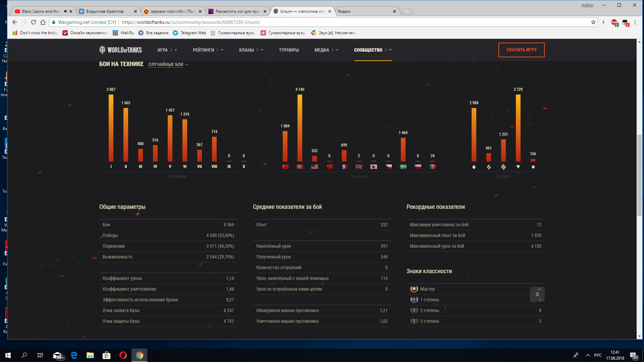Open Microsoft Edge from taskbar

tap(74, 355)
